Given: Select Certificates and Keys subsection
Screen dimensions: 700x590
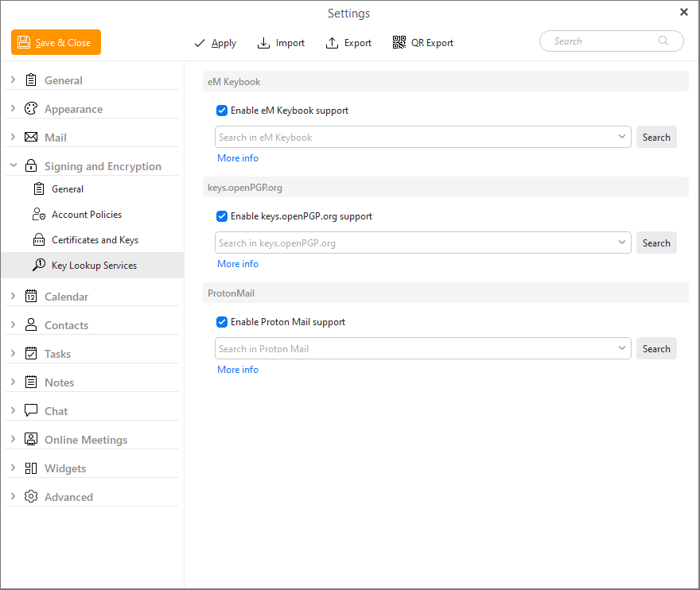Looking at the screenshot, I should coord(95,240).
